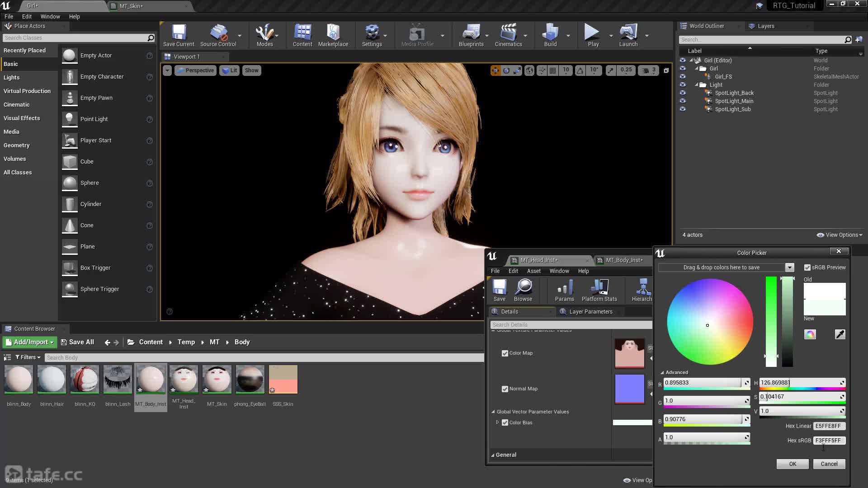Click the Save Current toolbar icon
868x488 pixels.
(x=179, y=35)
